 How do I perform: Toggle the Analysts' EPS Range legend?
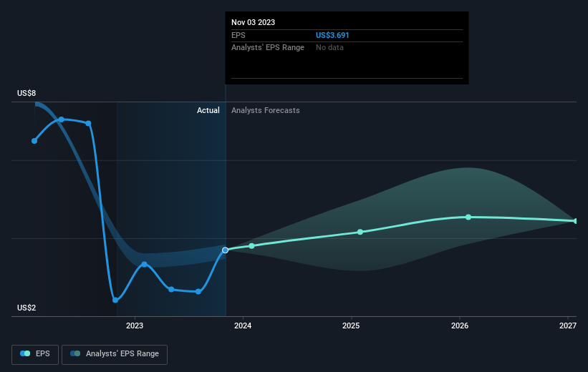(x=115, y=354)
